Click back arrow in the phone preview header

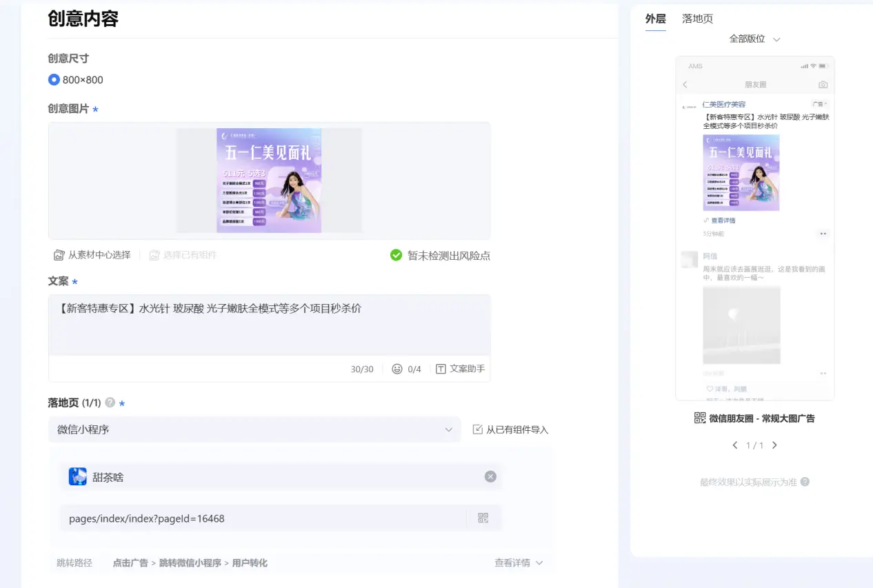(685, 84)
